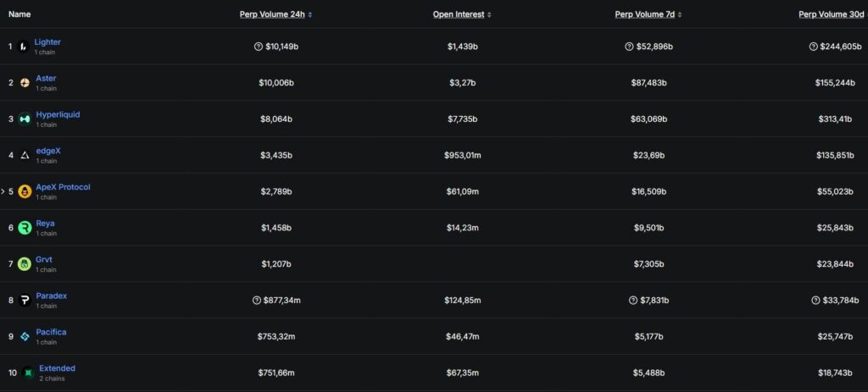Viewport: 868px width, 392px height.
Task: Click the Paradex protocol logo icon
Action: coord(25,301)
